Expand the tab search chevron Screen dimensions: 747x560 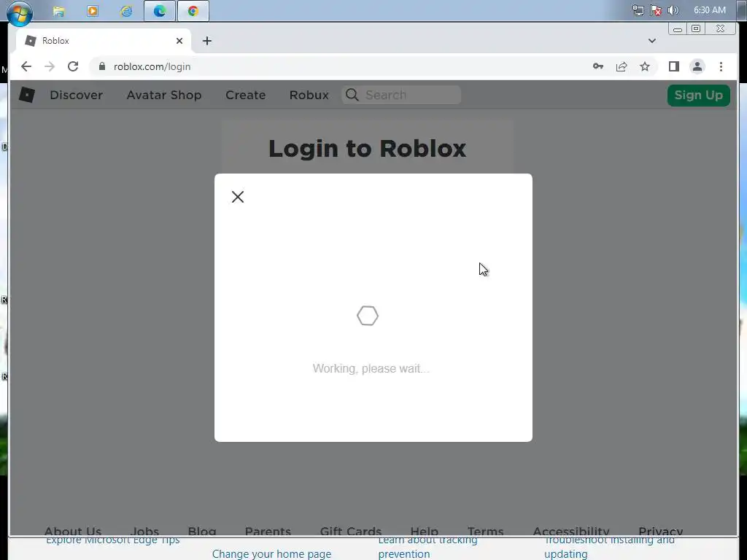click(x=651, y=41)
